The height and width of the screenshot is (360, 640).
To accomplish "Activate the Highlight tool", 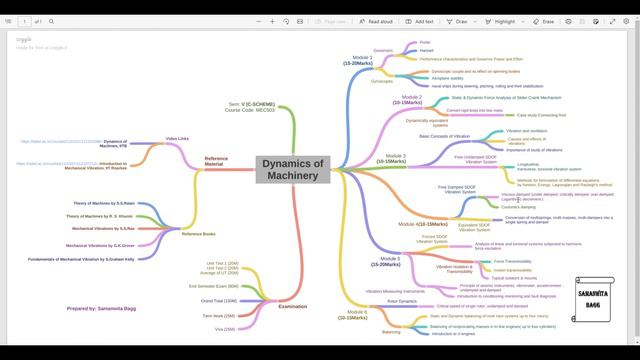I will pyautogui.click(x=500, y=21).
